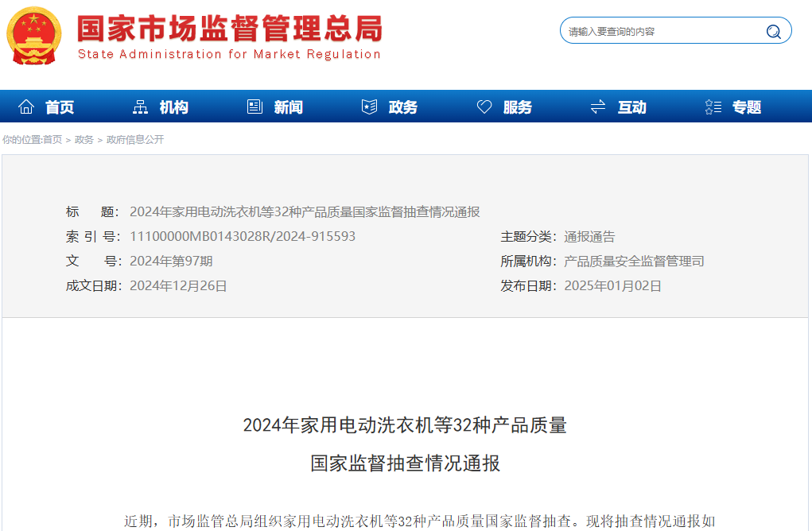812x531 pixels.
Task: Click the 成文日期 label
Action: tap(94, 285)
